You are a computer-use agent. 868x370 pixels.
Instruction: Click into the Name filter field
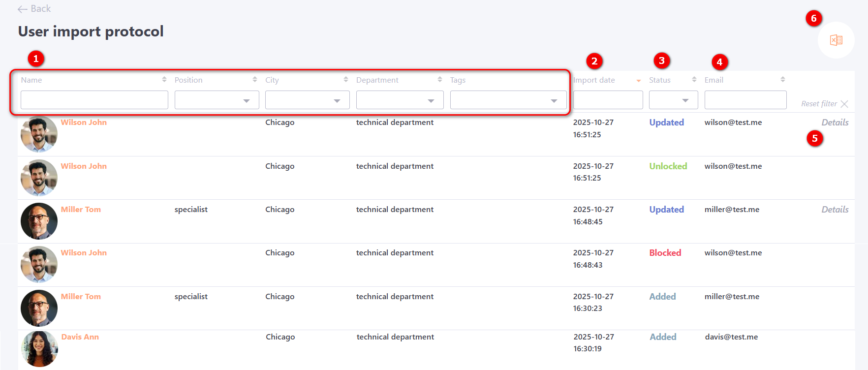coord(94,100)
